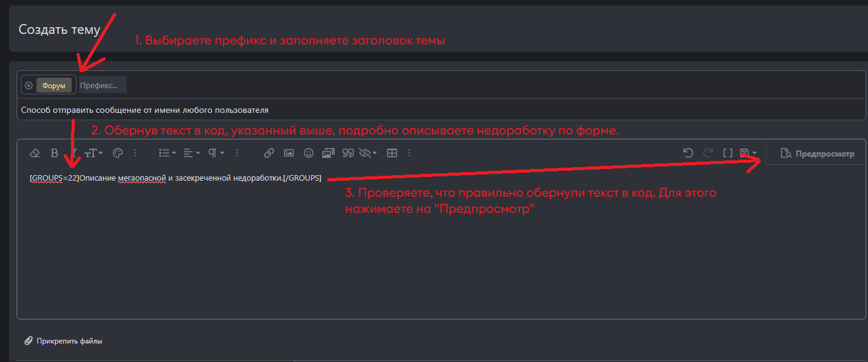The width and height of the screenshot is (868, 362).
Task: Open the text color palette
Action: click(117, 152)
